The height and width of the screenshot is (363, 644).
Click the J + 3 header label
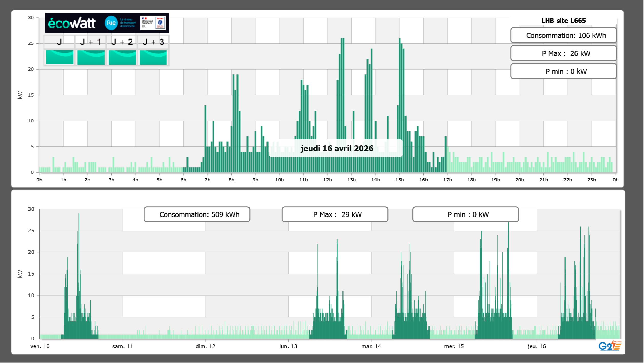pos(153,42)
